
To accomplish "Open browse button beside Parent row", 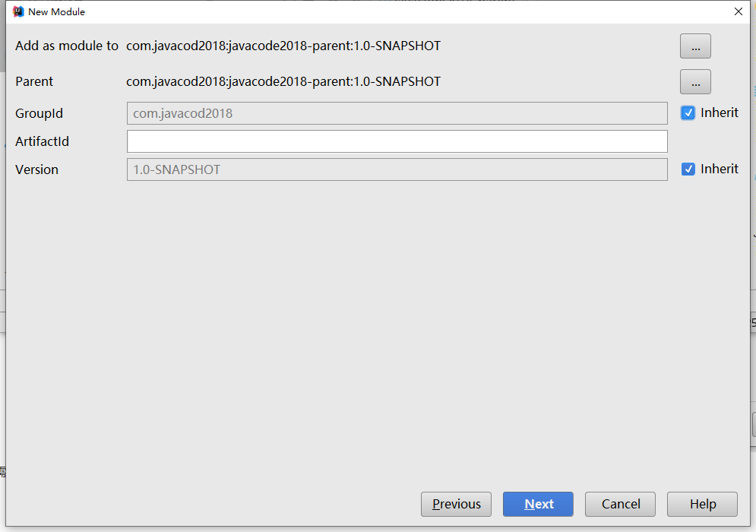I will pos(695,82).
